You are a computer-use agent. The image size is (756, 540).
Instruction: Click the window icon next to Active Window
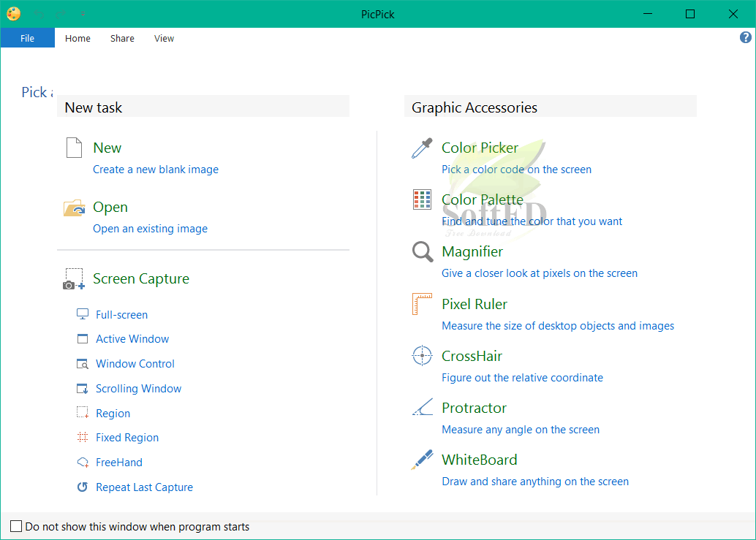83,338
